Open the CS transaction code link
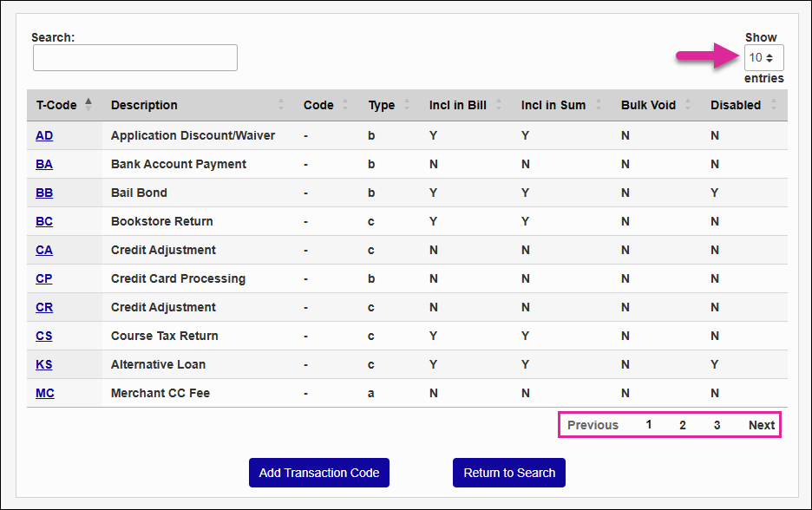The height and width of the screenshot is (510, 812). pos(44,336)
